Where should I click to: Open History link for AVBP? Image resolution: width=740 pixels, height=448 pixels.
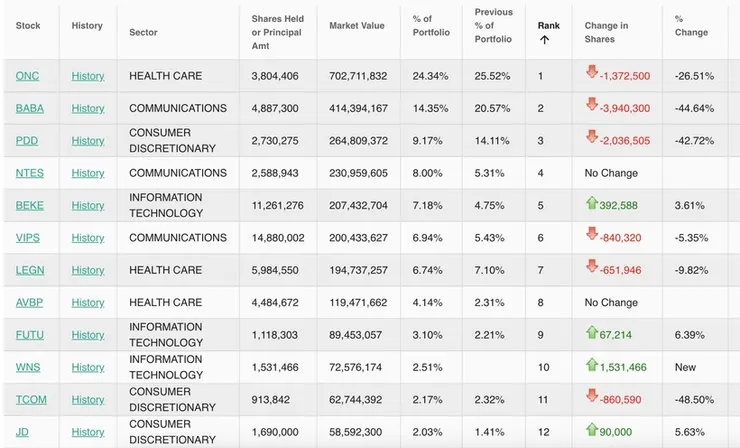pos(88,302)
